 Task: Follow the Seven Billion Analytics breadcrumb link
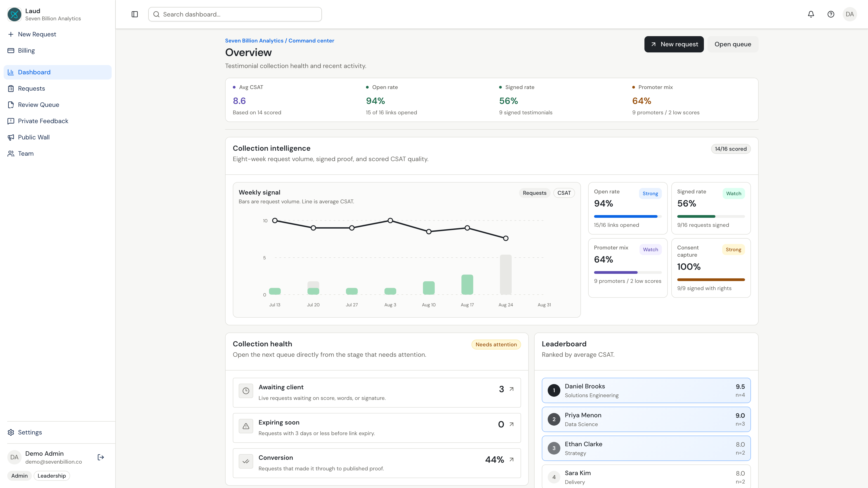click(x=254, y=41)
